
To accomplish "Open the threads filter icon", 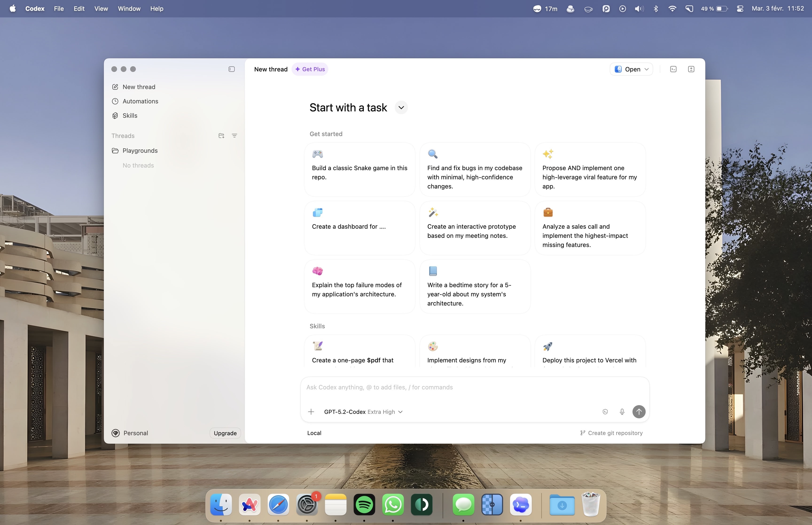I will tap(234, 136).
